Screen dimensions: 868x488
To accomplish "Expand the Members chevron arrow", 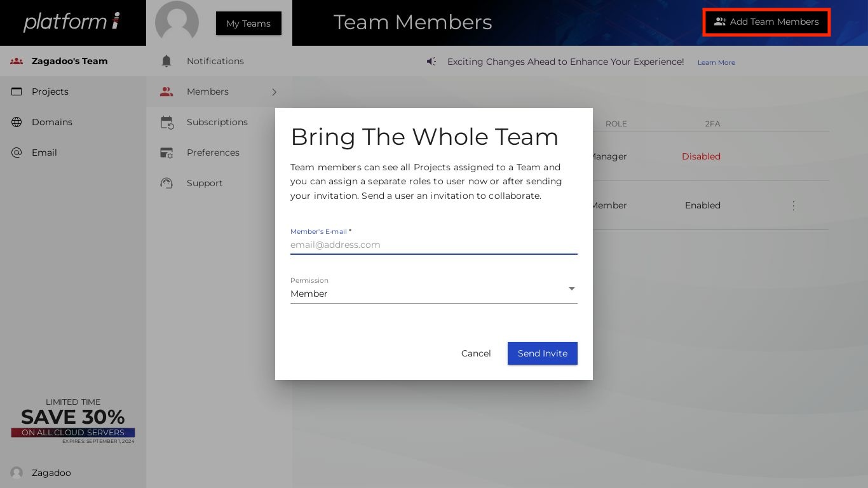I will click(x=275, y=91).
